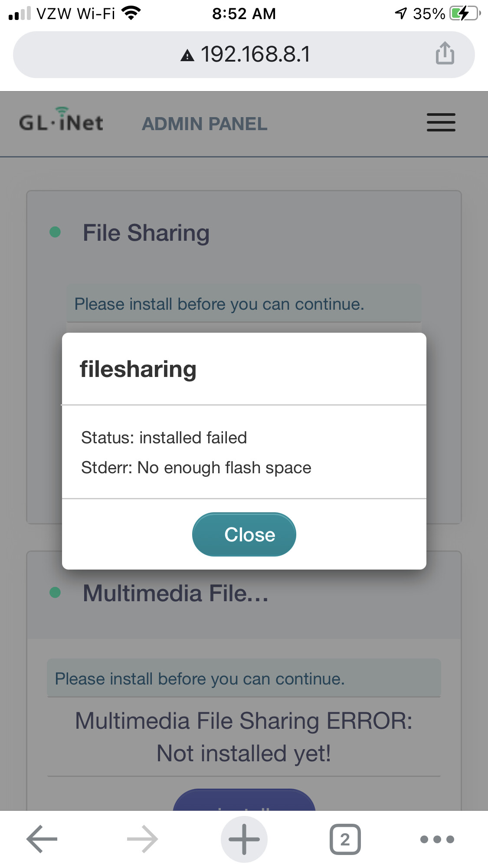This screenshot has height=868, width=488.
Task: Tap the GL.iNet logo
Action: 61,121
